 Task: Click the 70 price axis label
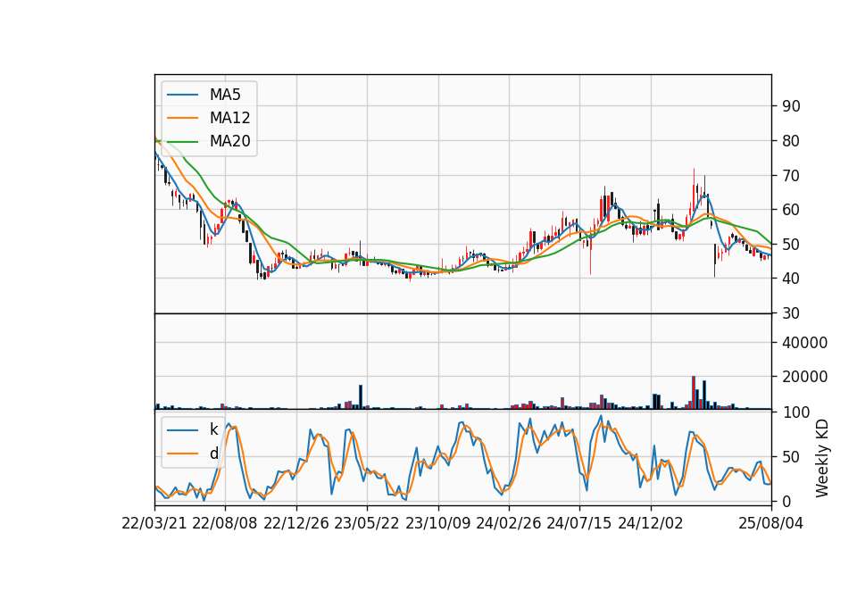(x=791, y=176)
